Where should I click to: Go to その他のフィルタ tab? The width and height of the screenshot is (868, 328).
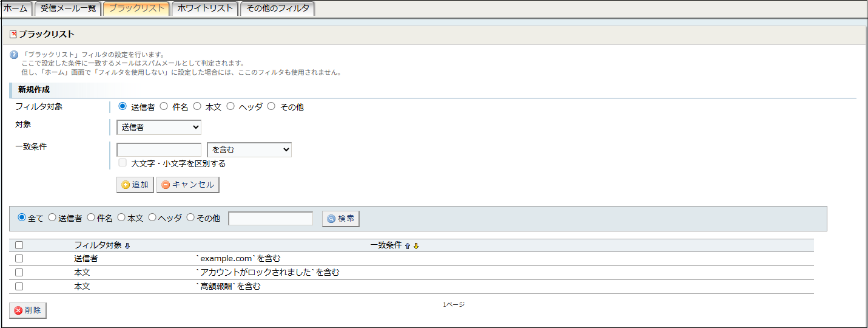(277, 9)
